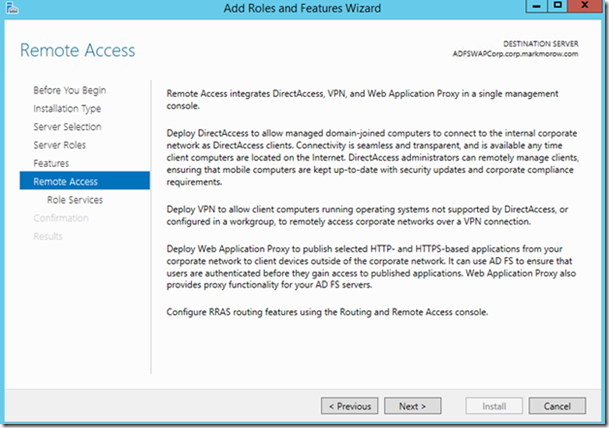609x428 pixels.
Task: Click the wizard title bar text
Action: click(x=302, y=8)
